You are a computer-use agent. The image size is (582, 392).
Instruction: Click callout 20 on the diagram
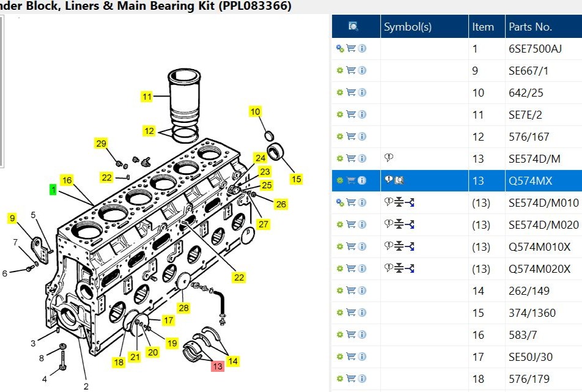pos(153,352)
